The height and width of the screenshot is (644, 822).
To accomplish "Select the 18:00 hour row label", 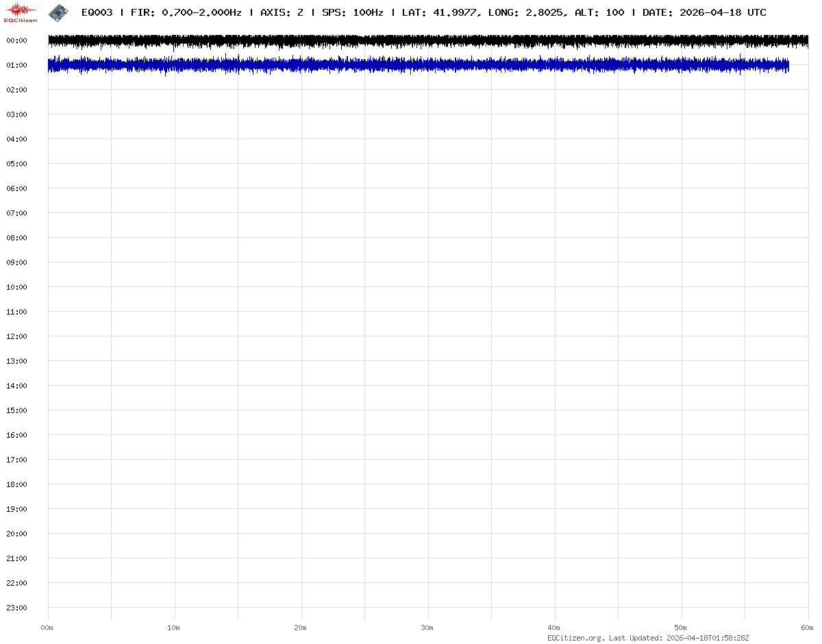I will [x=16, y=484].
